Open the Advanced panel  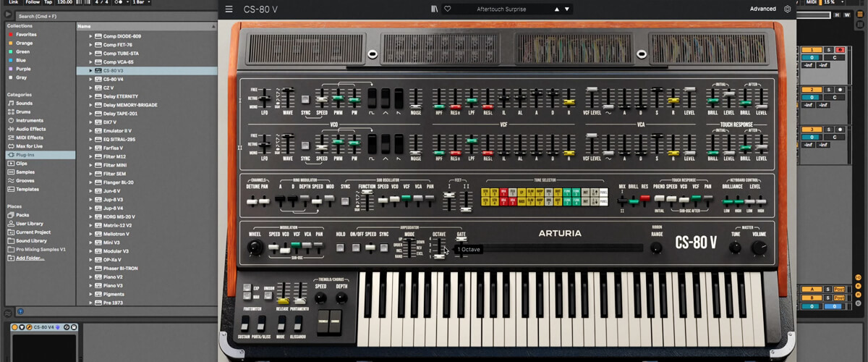(x=762, y=9)
